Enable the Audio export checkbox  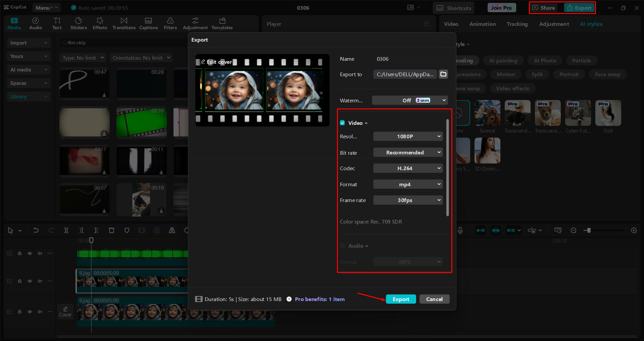(342, 246)
